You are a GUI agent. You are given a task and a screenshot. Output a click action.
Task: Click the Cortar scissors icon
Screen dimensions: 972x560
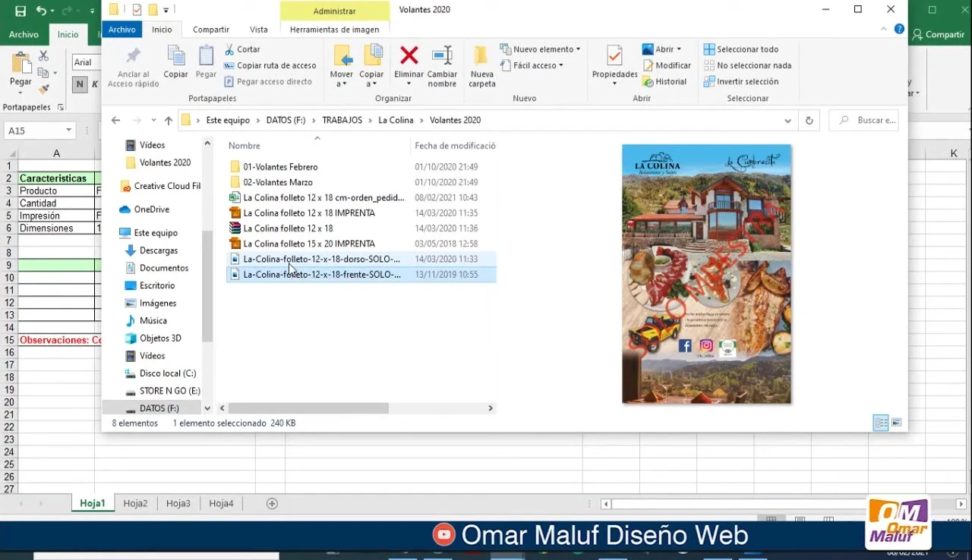point(230,49)
